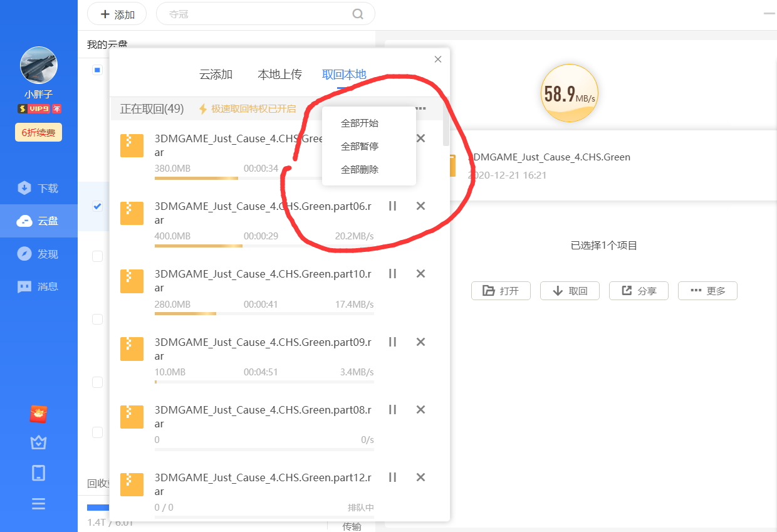The width and height of the screenshot is (777, 532).
Task: Open the 更多 (More) options dropdown
Action: pyautogui.click(x=707, y=291)
